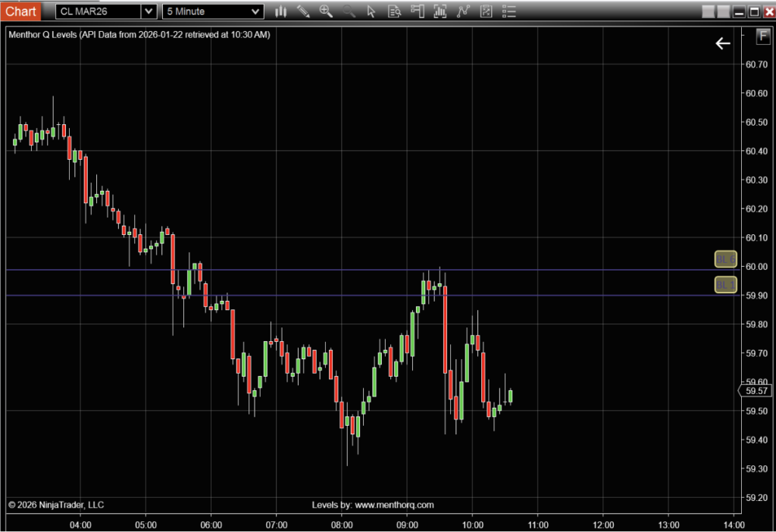Open the Chart Trader panel icon
776x532 pixels.
click(x=417, y=11)
